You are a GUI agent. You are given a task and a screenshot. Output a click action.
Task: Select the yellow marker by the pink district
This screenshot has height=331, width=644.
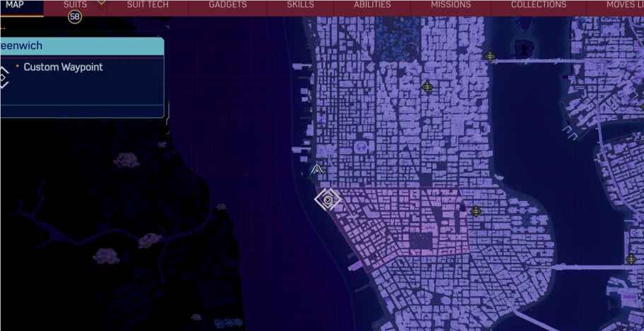pos(476,212)
